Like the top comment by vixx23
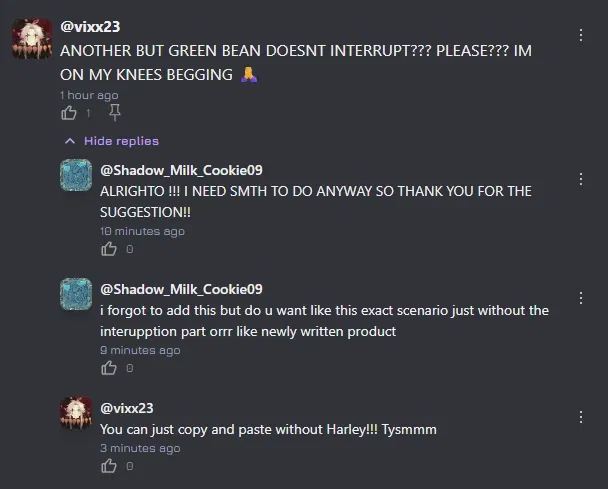Viewport: 608px width, 489px height. [x=69, y=113]
